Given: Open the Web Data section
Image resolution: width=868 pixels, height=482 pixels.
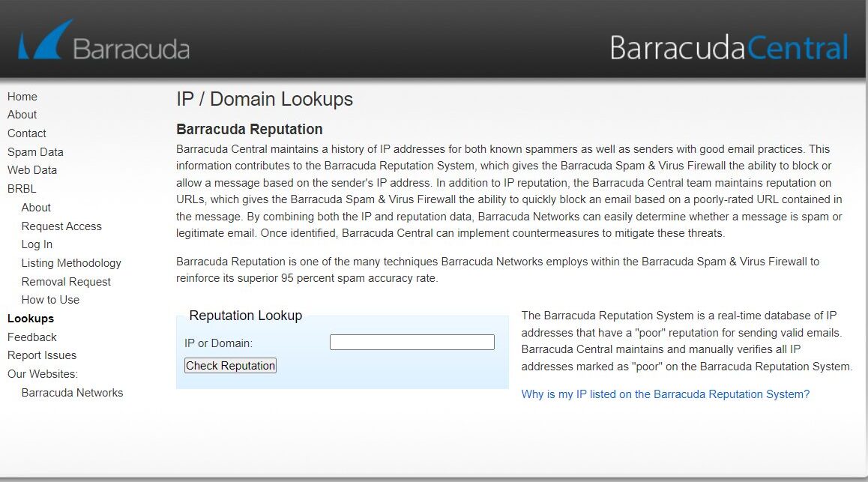Looking at the screenshot, I should [x=32, y=170].
